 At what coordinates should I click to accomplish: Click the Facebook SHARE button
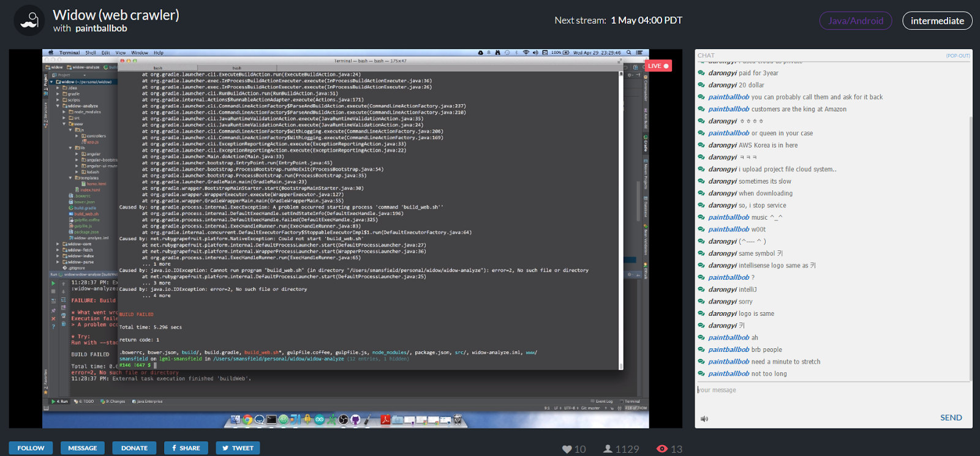click(186, 448)
